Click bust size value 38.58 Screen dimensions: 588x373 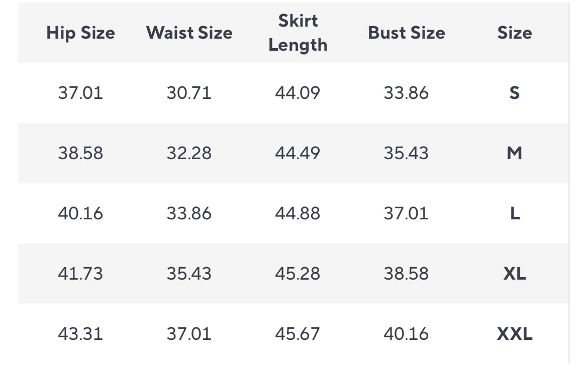tap(406, 274)
